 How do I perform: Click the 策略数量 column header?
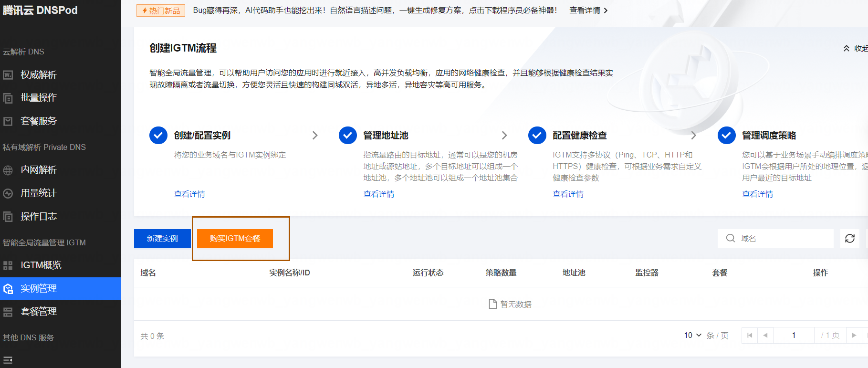501,273
